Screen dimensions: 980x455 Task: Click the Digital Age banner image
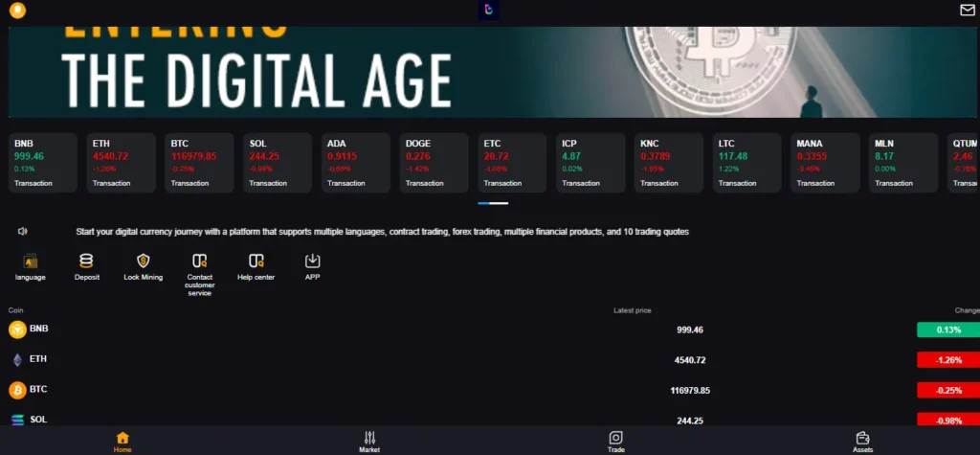click(x=493, y=71)
